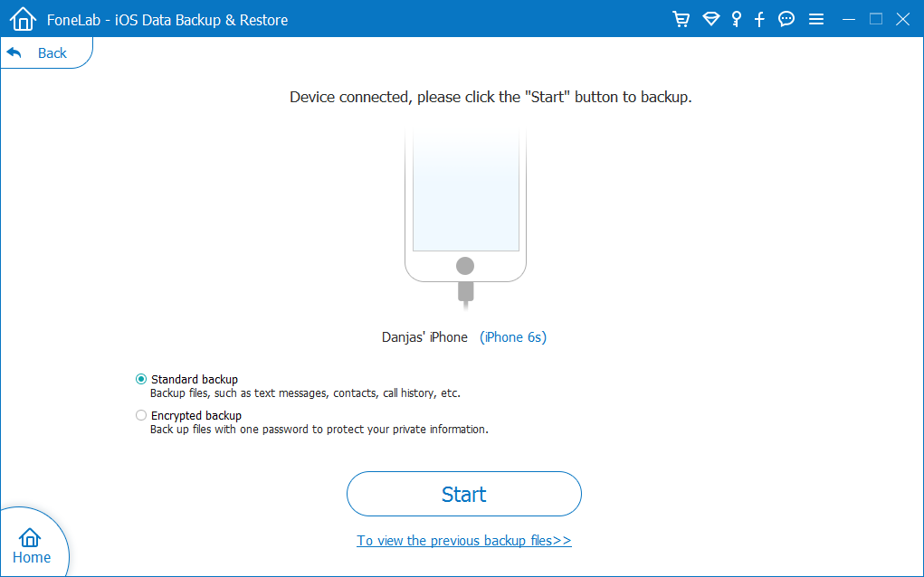
Task: Click the Danjas' iPhone device name
Action: tap(424, 336)
